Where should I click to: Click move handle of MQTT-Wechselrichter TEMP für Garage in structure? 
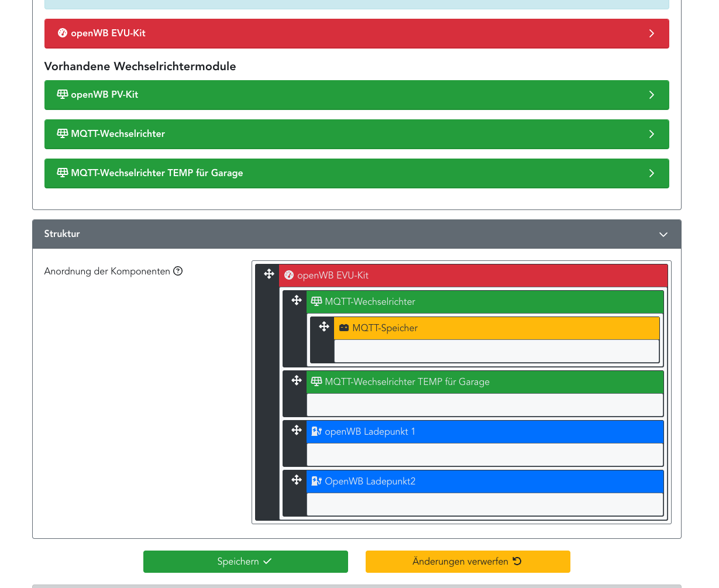(x=297, y=380)
